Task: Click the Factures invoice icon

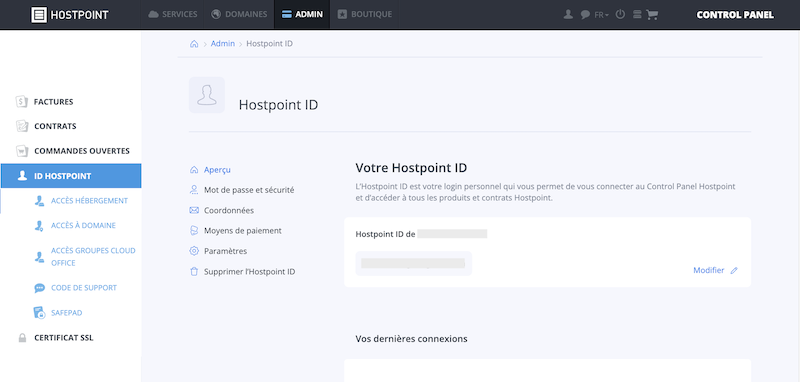Action: coord(22,101)
